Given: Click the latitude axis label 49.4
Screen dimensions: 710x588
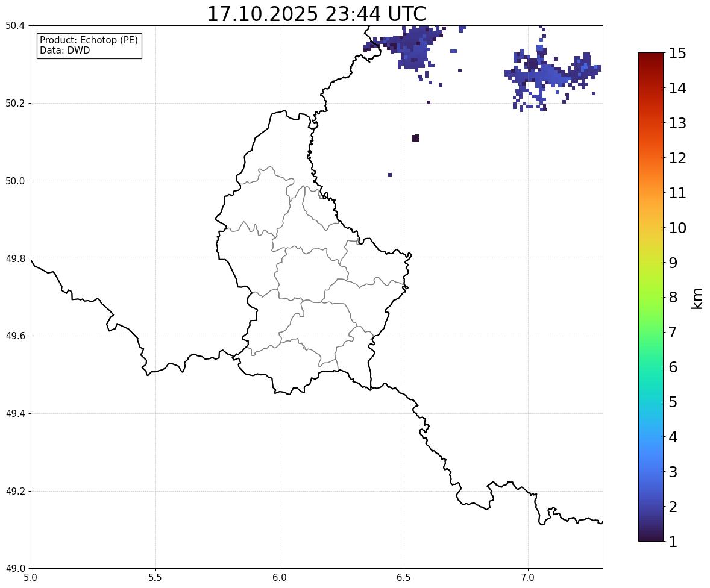Looking at the screenshot, I should point(15,413).
